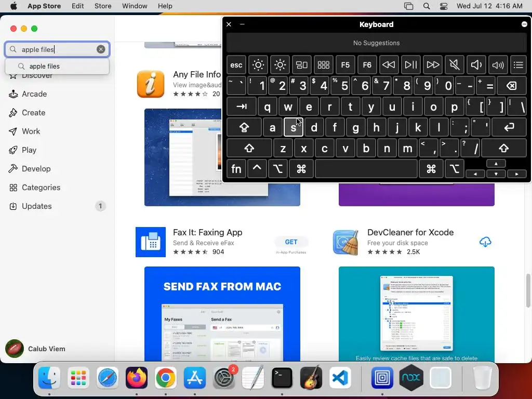Viewport: 532px width, 399px height.
Task: Open the Play section in sidebar
Action: (x=29, y=150)
